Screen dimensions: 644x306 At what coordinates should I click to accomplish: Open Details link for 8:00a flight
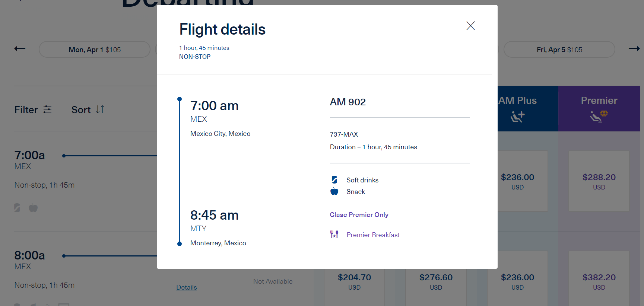[187, 287]
